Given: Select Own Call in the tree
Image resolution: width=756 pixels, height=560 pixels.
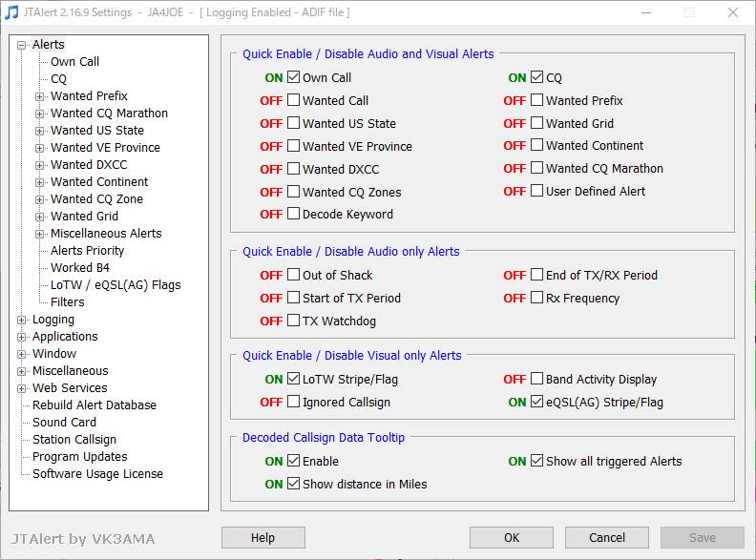Looking at the screenshot, I should tap(74, 62).
